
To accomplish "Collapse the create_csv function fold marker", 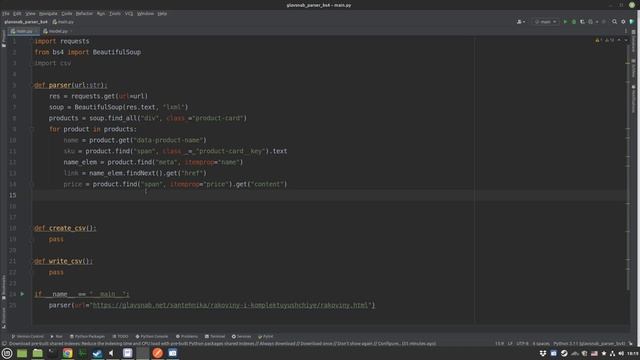I will point(32,228).
